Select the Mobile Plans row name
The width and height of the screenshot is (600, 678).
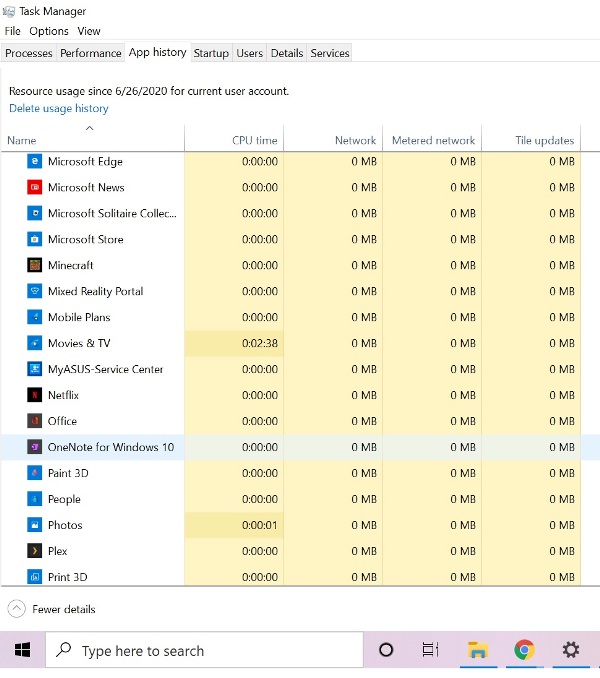(x=79, y=317)
